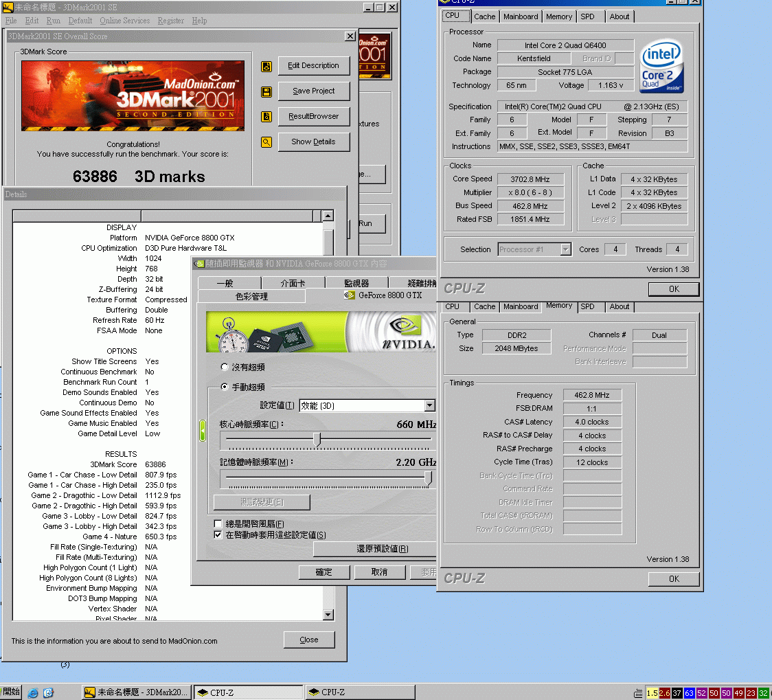Click the blue 63 tray indicator
The width and height of the screenshot is (772, 700).
click(690, 693)
